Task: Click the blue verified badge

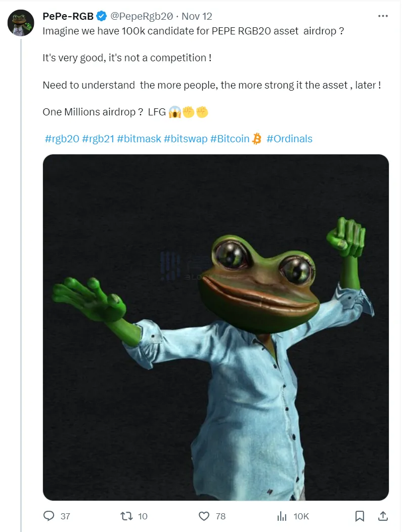Action: pyautogui.click(x=101, y=16)
